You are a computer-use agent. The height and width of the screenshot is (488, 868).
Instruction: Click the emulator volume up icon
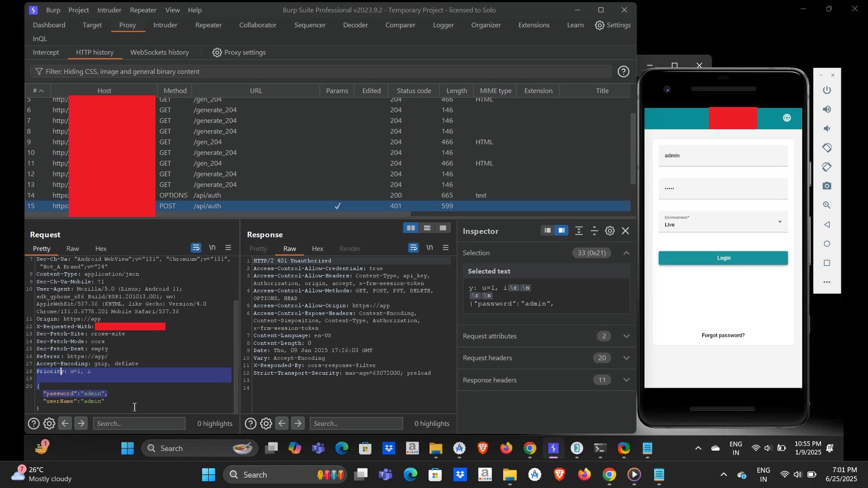coord(827,109)
